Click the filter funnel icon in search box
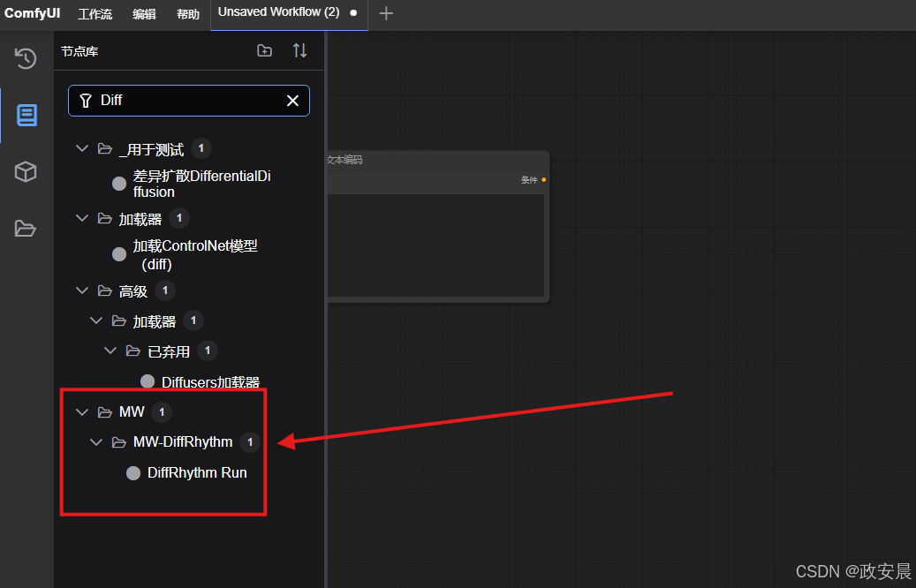 coord(86,101)
